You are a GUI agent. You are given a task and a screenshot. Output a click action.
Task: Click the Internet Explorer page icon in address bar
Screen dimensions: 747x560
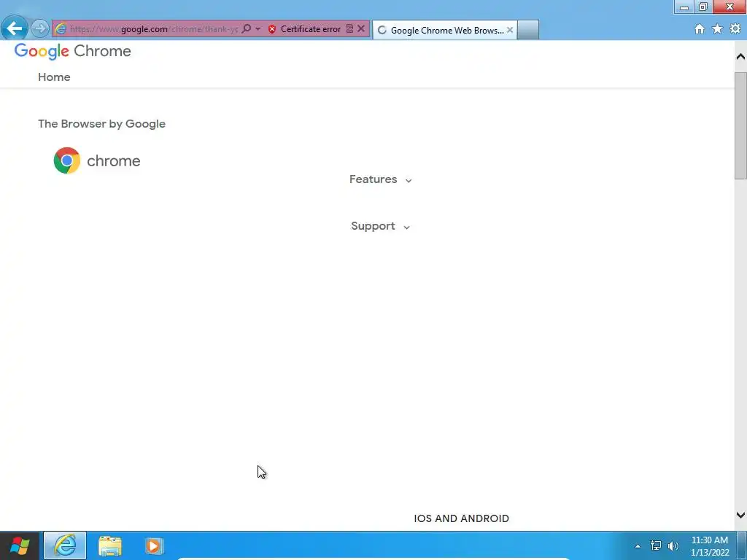coord(61,29)
